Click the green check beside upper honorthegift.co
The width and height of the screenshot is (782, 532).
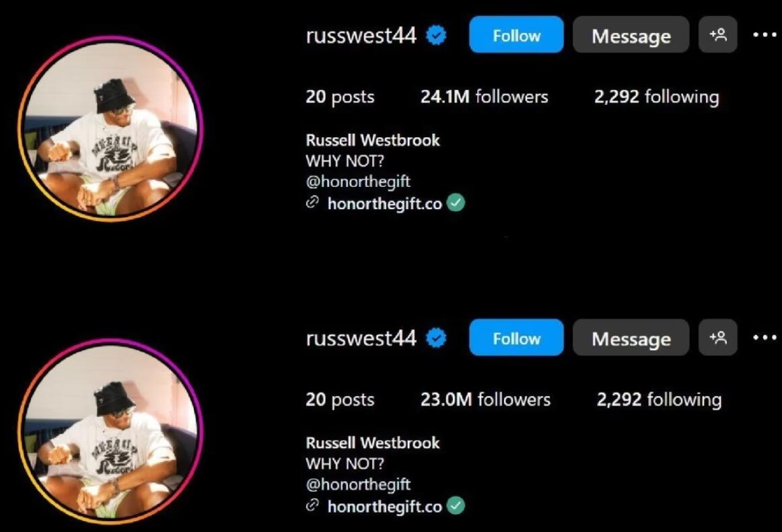pyautogui.click(x=456, y=203)
